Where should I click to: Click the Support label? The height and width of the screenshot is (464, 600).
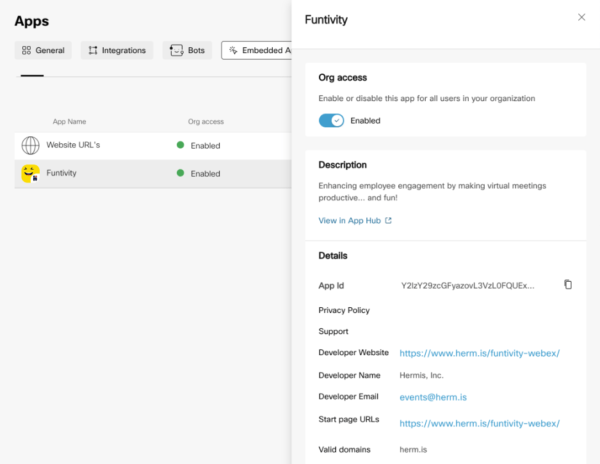(333, 331)
